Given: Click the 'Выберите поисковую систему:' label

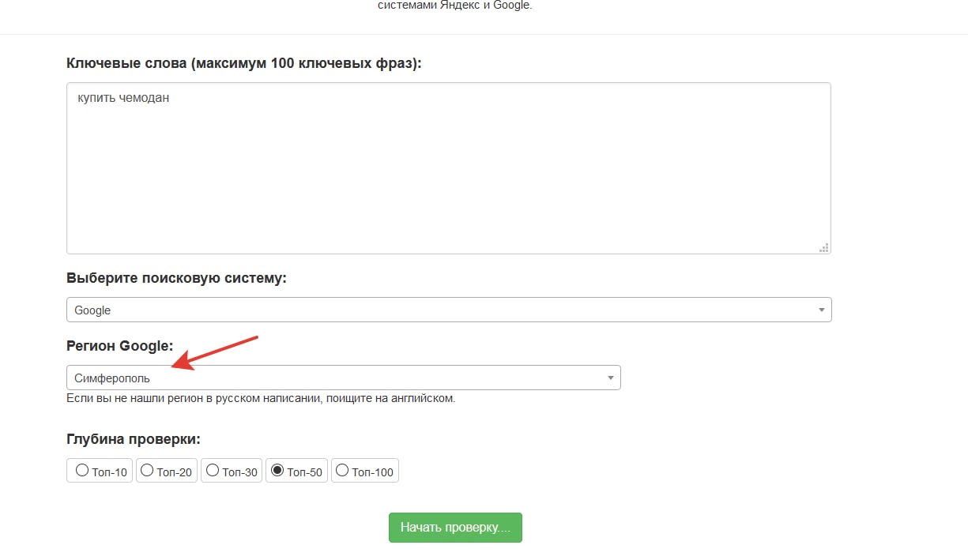Looking at the screenshot, I should (176, 278).
